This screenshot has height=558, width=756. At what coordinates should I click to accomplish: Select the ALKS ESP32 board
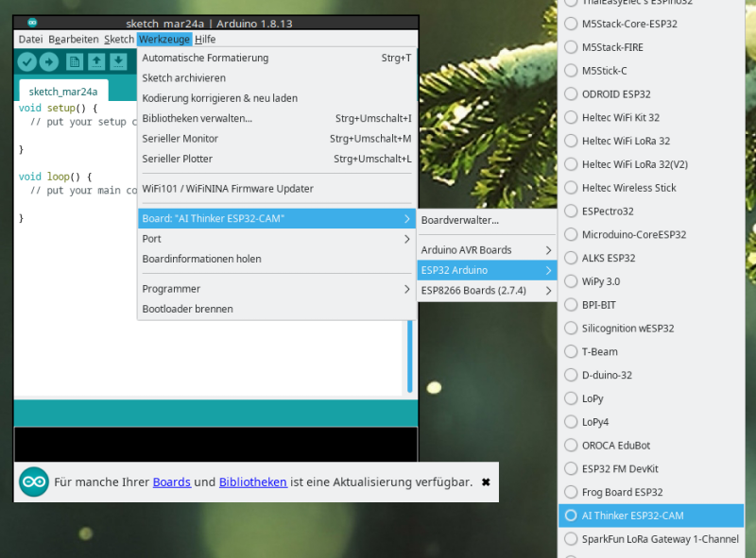click(651, 258)
